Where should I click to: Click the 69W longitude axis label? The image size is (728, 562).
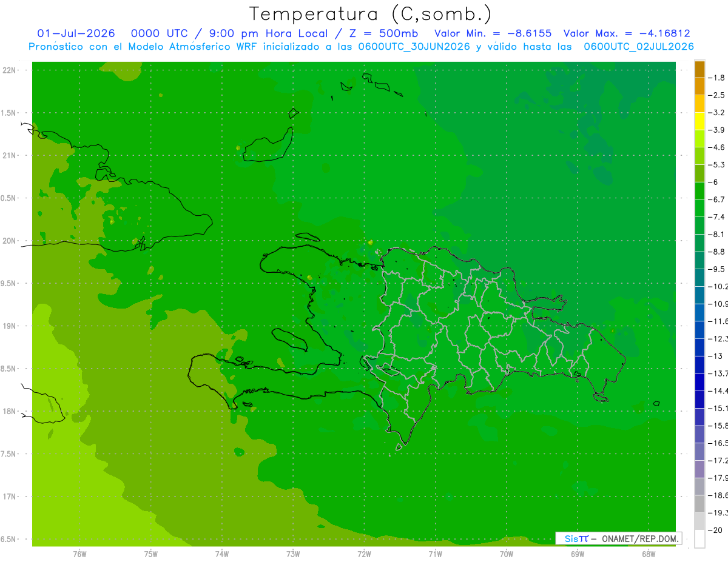[578, 554]
